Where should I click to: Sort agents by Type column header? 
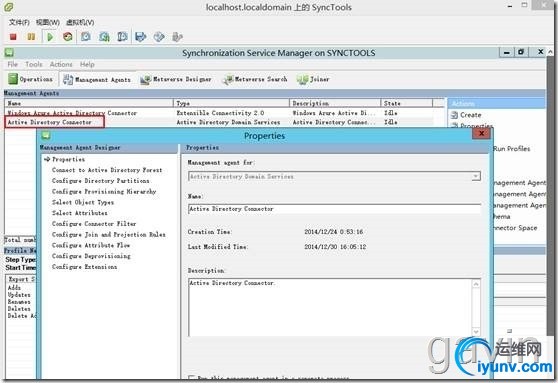231,103
